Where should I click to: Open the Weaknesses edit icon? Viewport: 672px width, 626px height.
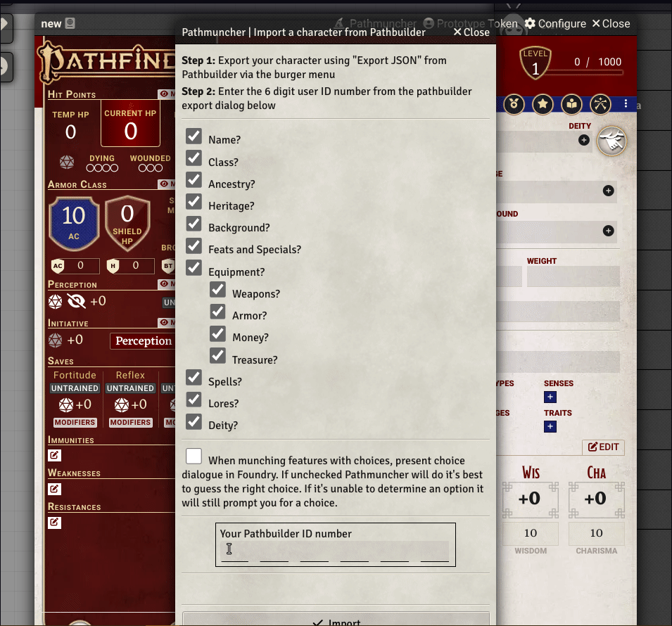coord(54,489)
